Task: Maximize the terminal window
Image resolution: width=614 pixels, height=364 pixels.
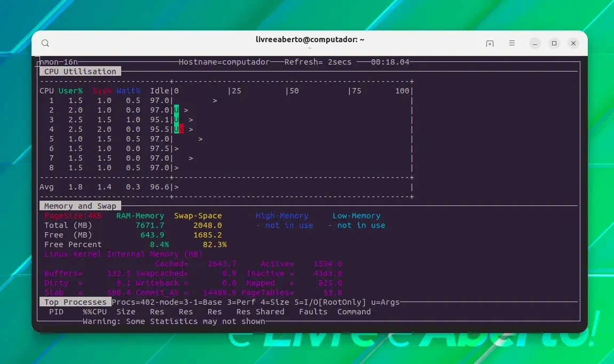Action: pyautogui.click(x=554, y=43)
